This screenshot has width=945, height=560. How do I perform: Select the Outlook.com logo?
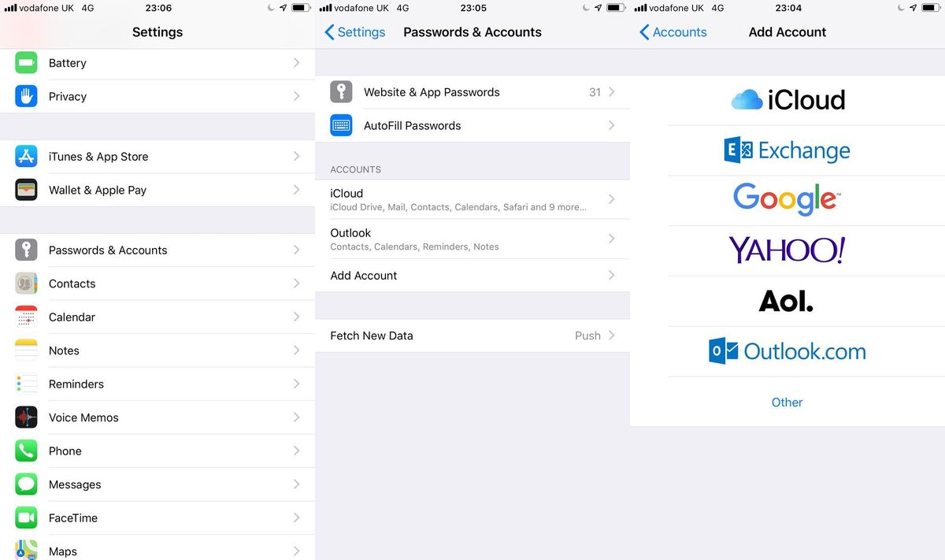(x=787, y=350)
